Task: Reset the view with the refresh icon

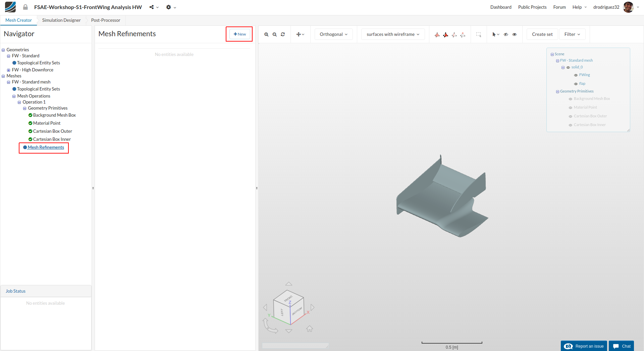Action: pos(283,35)
